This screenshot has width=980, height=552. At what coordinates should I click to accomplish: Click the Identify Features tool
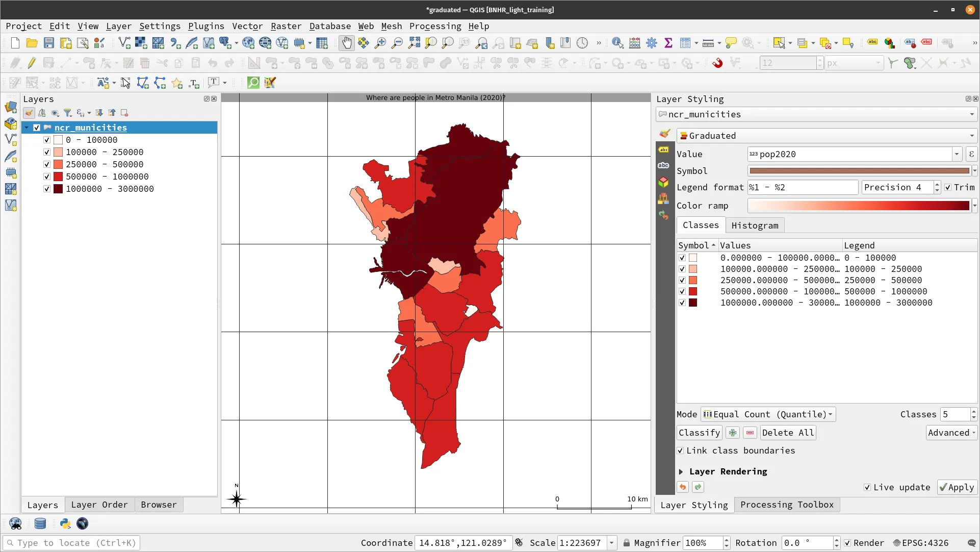(x=617, y=43)
